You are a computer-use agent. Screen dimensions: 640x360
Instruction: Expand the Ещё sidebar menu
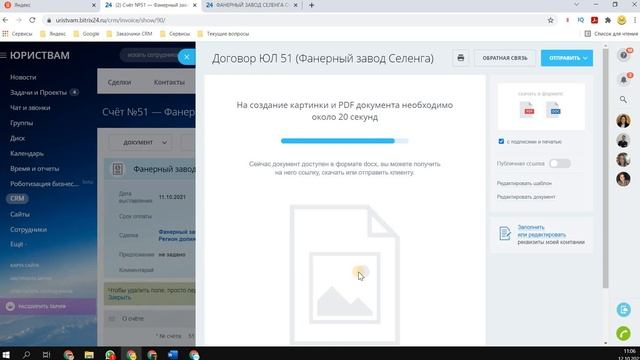click(17, 244)
